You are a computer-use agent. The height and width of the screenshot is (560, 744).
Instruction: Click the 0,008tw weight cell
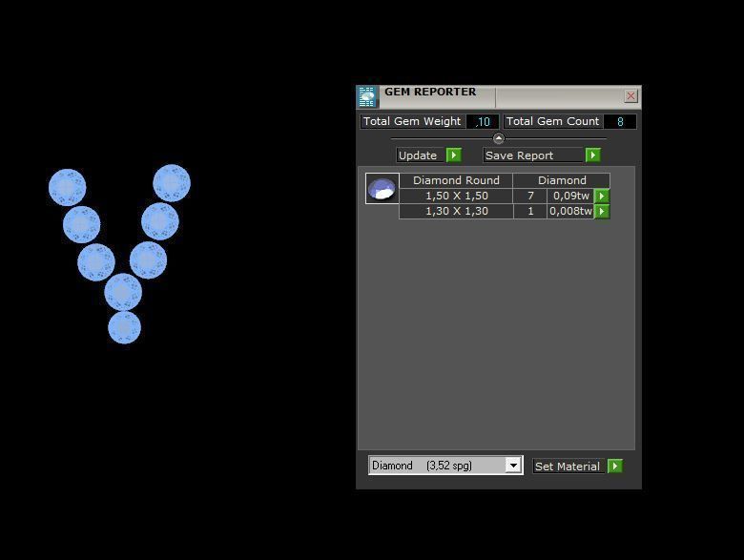coord(570,211)
